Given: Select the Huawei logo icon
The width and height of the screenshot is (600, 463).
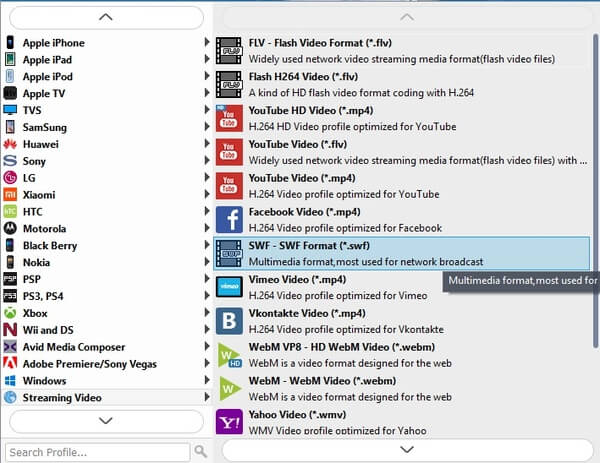Looking at the screenshot, I should coord(10,144).
